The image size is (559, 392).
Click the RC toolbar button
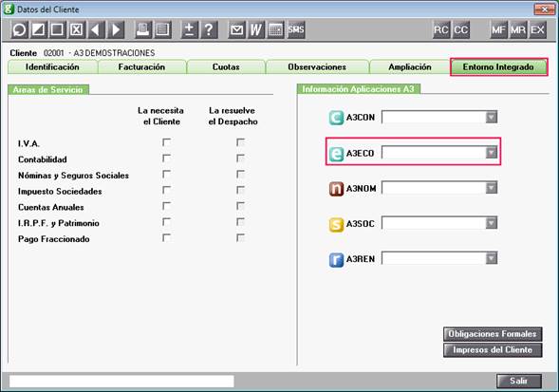pyautogui.click(x=441, y=29)
